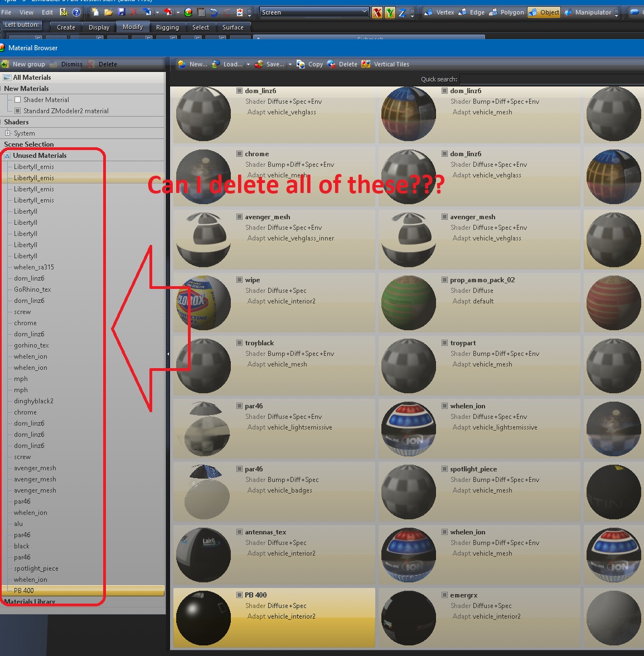
Task: Toggle checkbox beside chrome material
Action: (x=239, y=154)
